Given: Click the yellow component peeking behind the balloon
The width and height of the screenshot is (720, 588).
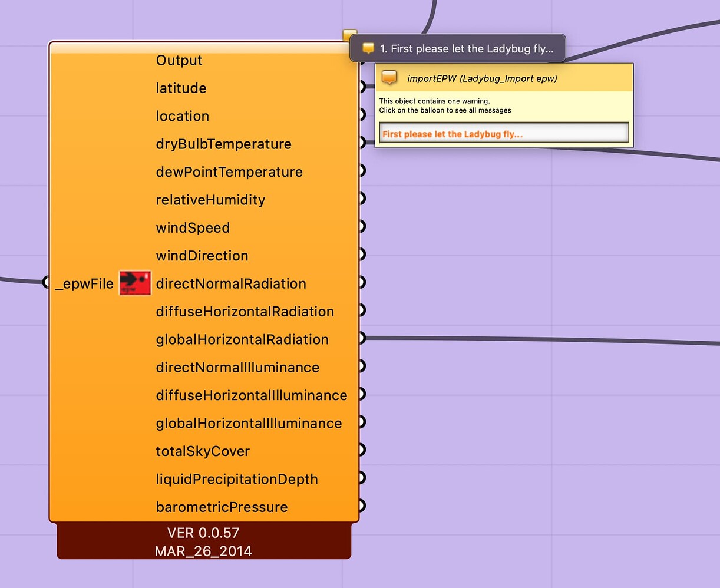Looking at the screenshot, I should coord(349,35).
